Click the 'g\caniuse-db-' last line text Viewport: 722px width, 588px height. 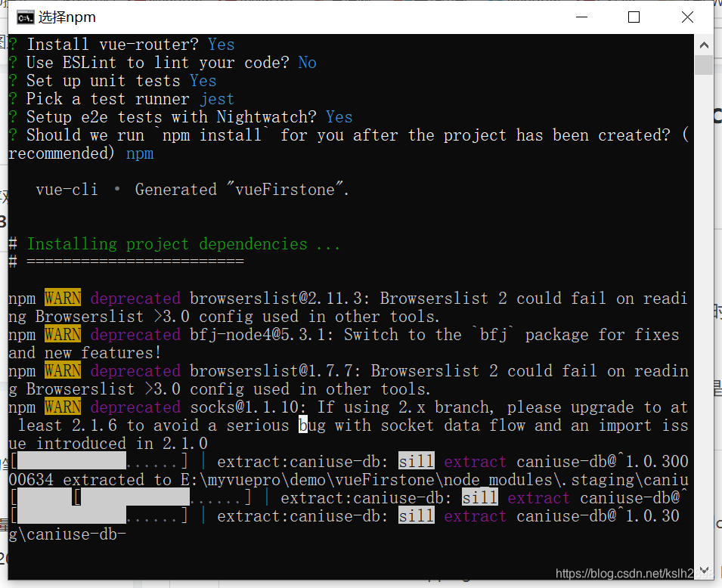click(67, 534)
